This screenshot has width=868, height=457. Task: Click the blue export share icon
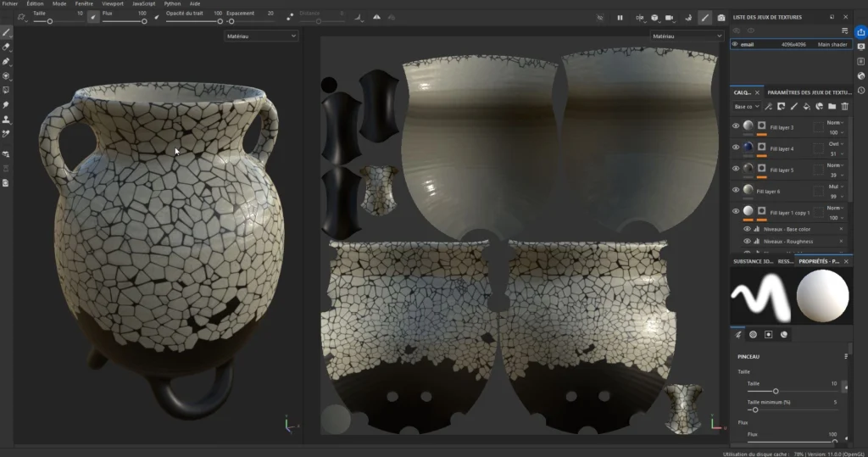point(860,32)
